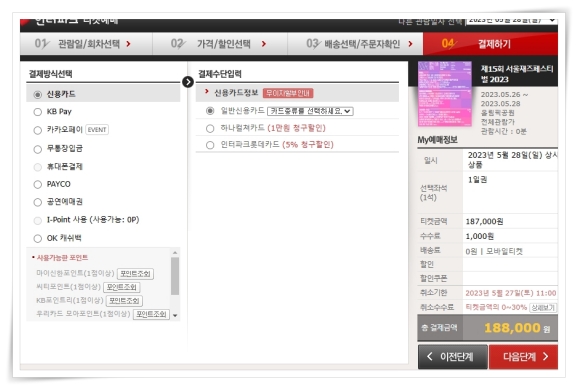Viewport: 578px width, 390px height.
Task: Go to step 01 관람일/회차선택 tab
Action: pyautogui.click(x=86, y=44)
